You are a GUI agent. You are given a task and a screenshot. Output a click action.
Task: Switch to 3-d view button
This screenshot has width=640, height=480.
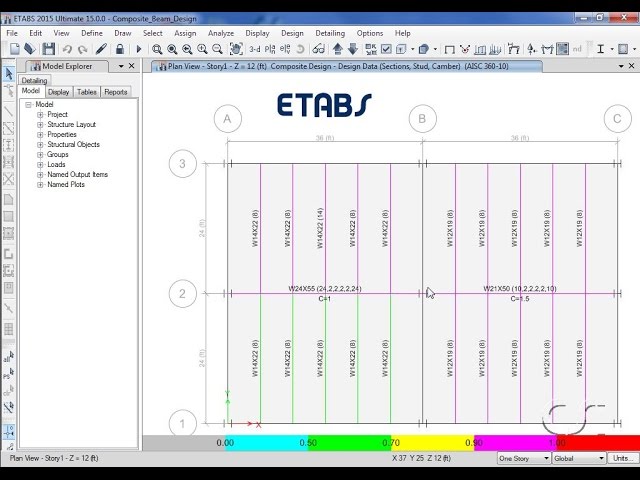[x=255, y=49]
